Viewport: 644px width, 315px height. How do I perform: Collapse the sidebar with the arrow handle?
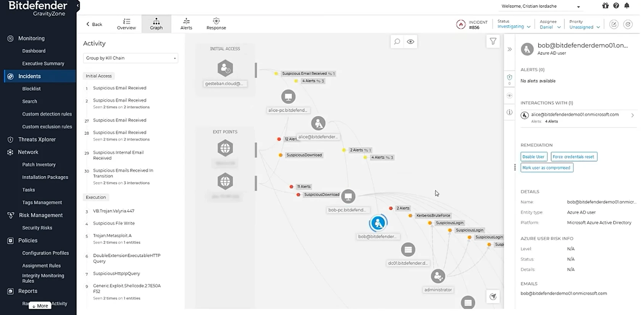click(x=78, y=5)
